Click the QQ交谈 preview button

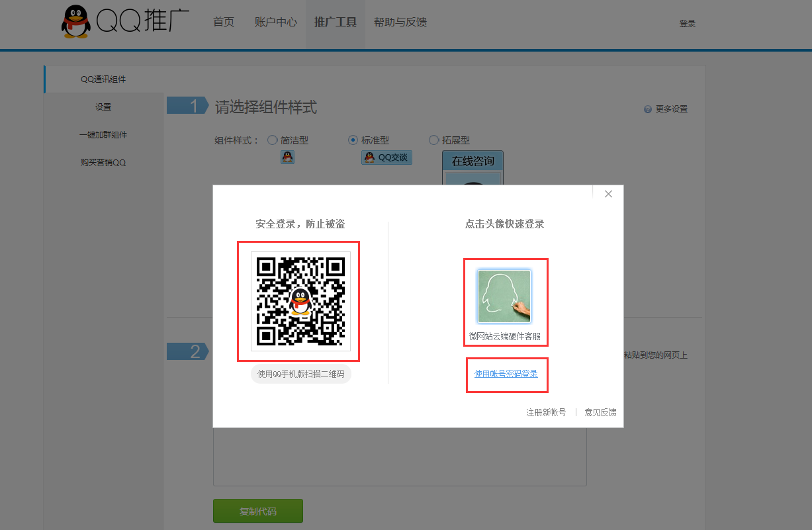386,157
